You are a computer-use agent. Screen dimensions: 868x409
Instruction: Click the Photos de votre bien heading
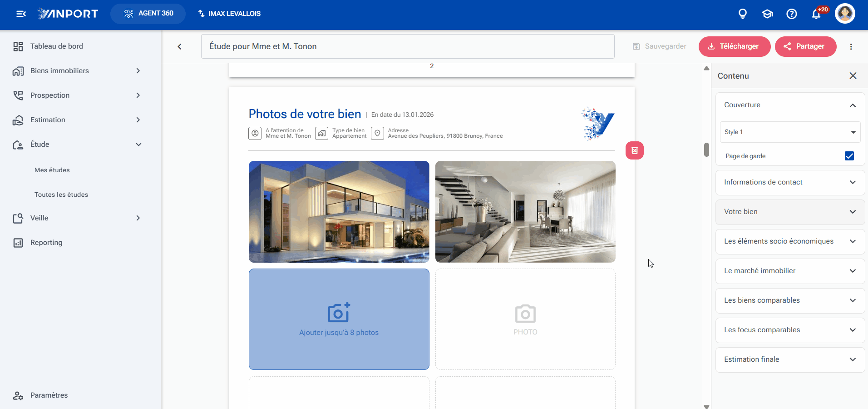(x=305, y=114)
